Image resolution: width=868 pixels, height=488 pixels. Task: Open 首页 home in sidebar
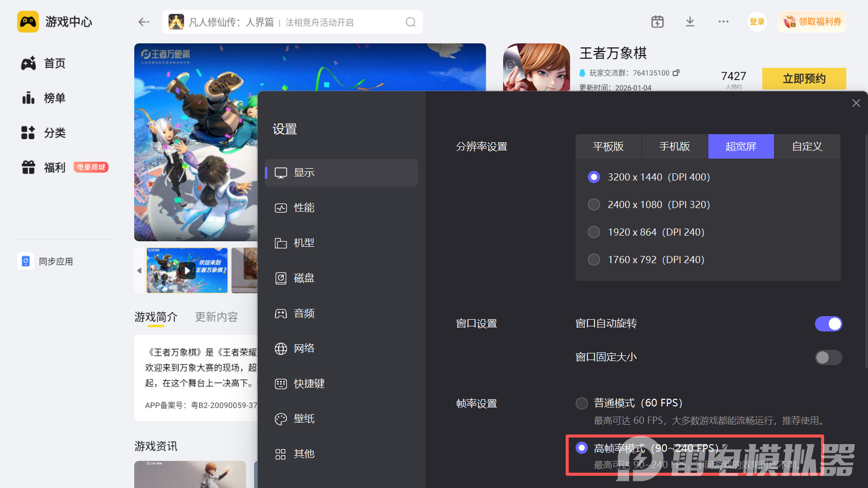[44, 63]
